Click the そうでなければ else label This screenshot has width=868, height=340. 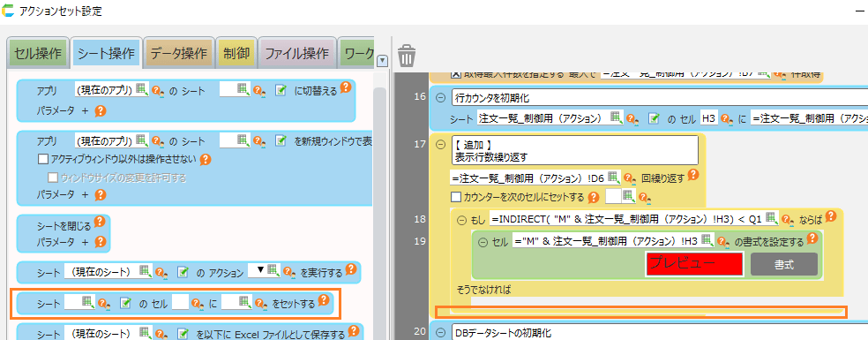pyautogui.click(x=483, y=289)
